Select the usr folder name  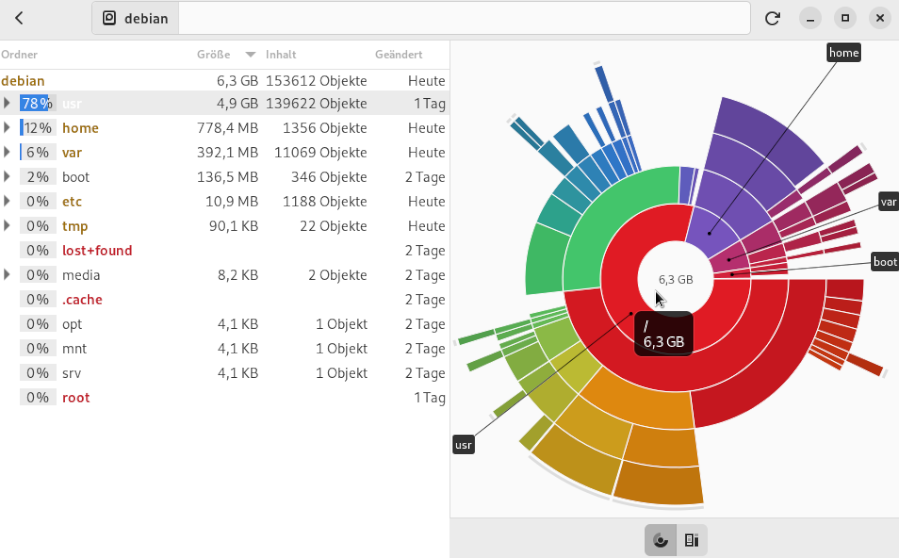[72, 104]
